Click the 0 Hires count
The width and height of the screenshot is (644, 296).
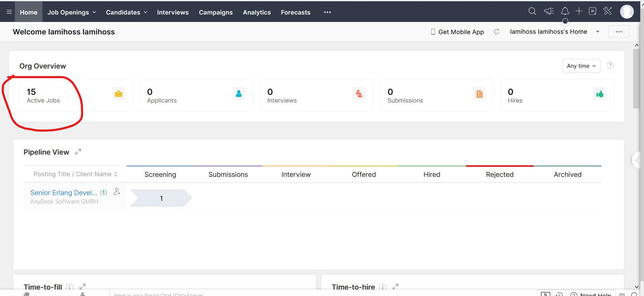click(x=510, y=92)
